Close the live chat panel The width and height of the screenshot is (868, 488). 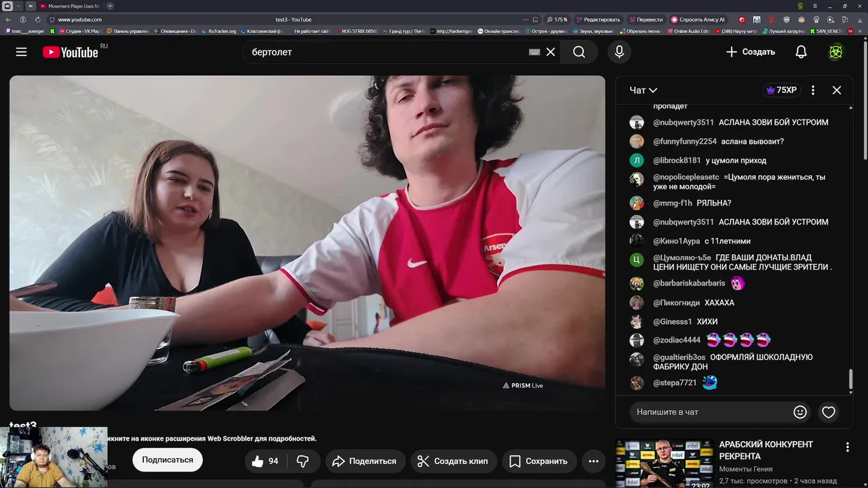(x=837, y=90)
